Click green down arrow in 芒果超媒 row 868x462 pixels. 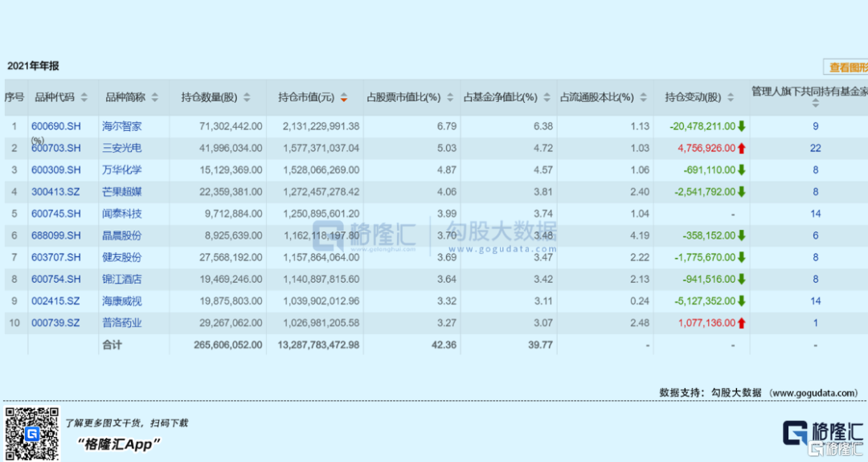pyautogui.click(x=742, y=192)
